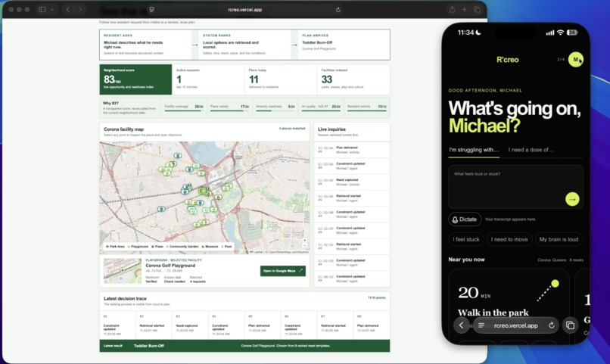Click the selected facility map thumbnail
The width and height of the screenshot is (610, 364).
(122, 271)
